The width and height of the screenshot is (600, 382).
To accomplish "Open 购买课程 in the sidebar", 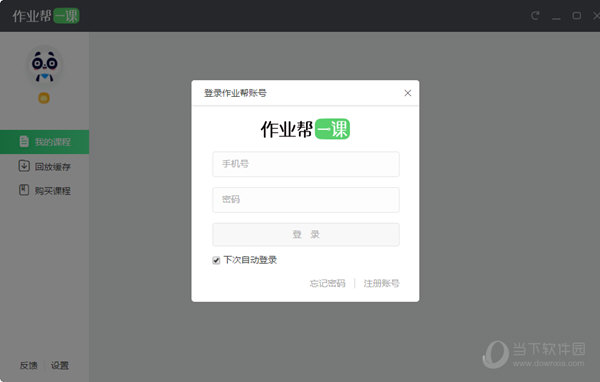I will (x=44, y=191).
